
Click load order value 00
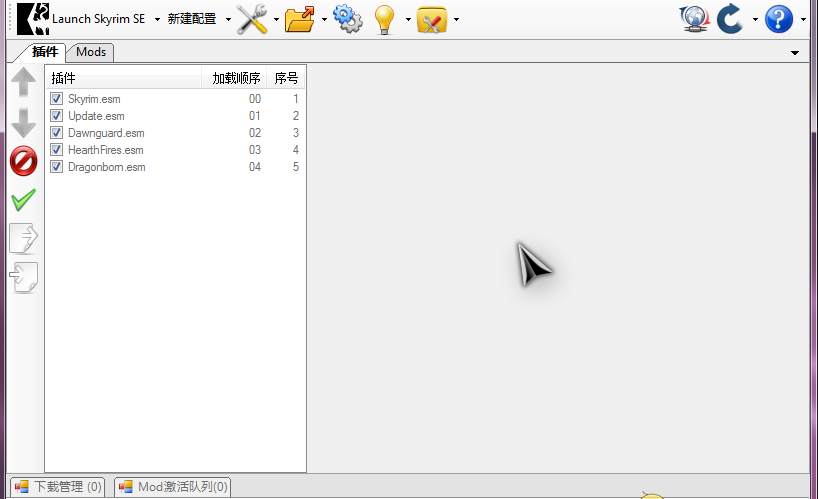(x=255, y=99)
